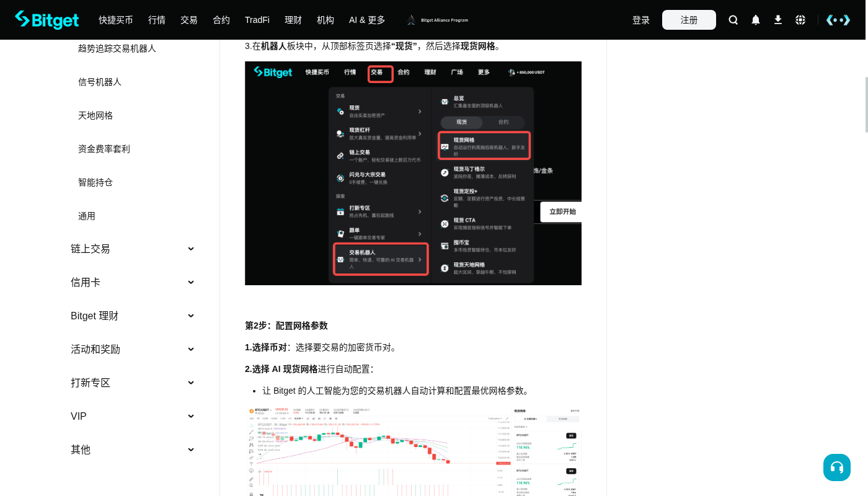The image size is (868, 496).
Task: Click the 注册 button
Action: (689, 20)
